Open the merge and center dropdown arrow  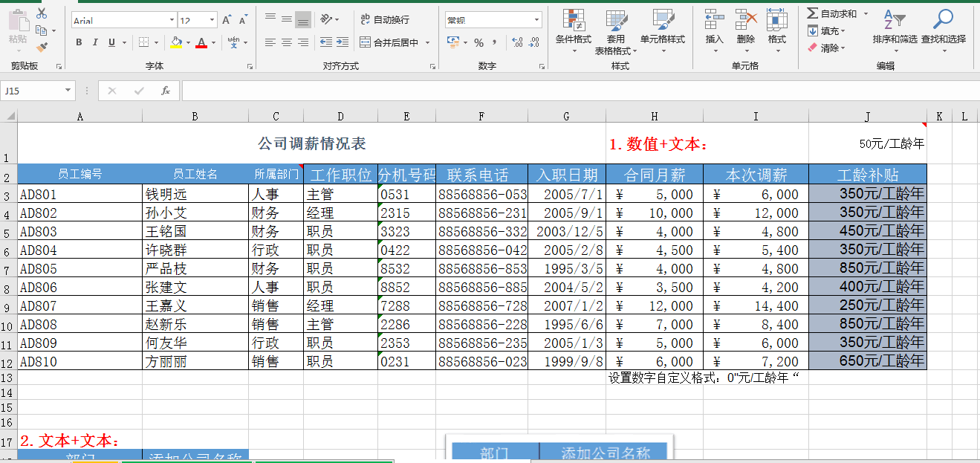427,42
